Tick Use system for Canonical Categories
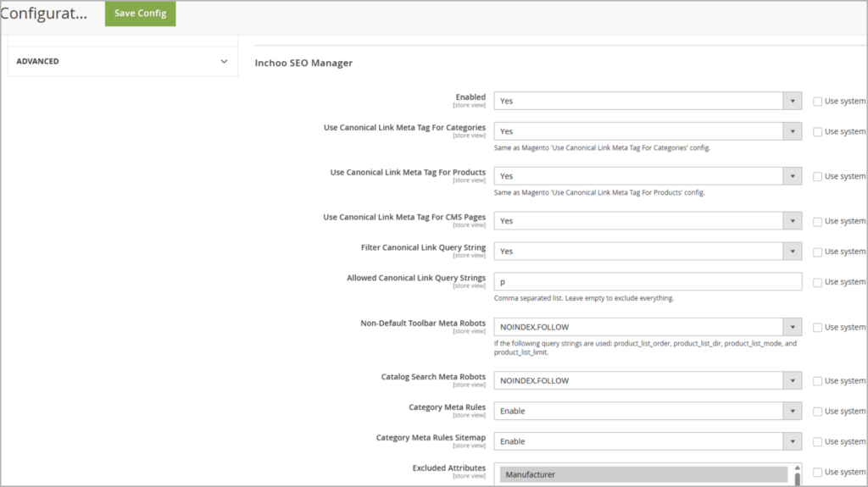Image resolution: width=868 pixels, height=487 pixels. (817, 132)
